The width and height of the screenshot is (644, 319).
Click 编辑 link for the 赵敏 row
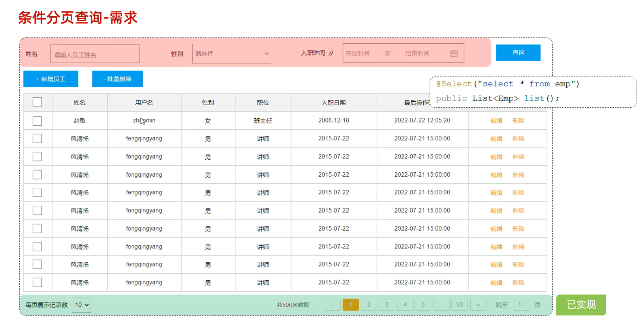click(496, 121)
